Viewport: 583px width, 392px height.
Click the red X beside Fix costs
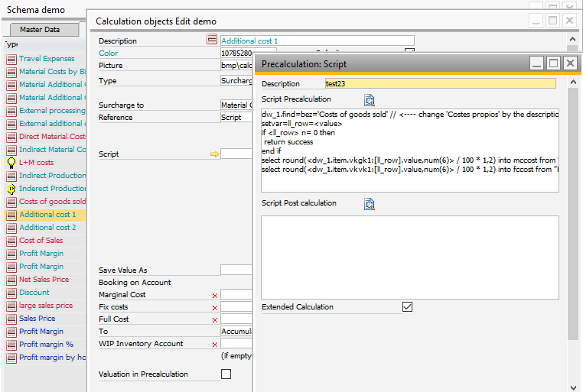(x=214, y=307)
